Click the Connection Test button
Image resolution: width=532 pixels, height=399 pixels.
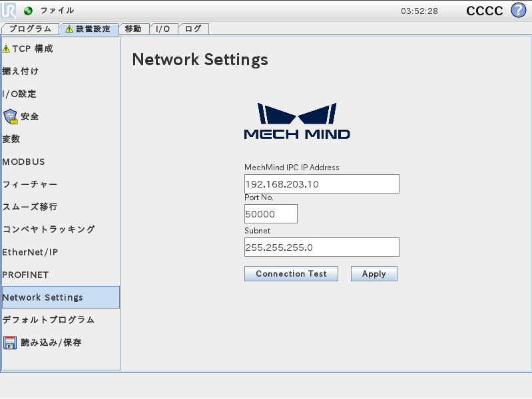coord(291,273)
